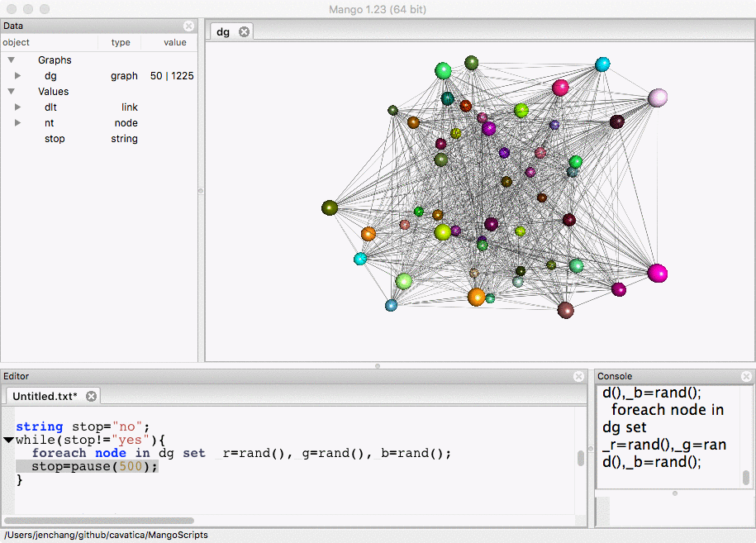Select the stop string variable
Screen dimensions: 756x543
55,139
